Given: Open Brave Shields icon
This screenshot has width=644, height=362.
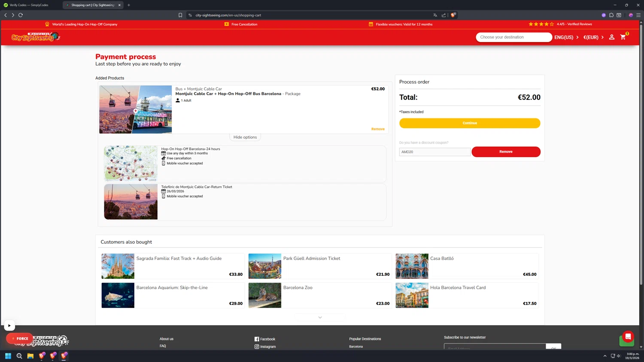Looking at the screenshot, I should 453,15.
